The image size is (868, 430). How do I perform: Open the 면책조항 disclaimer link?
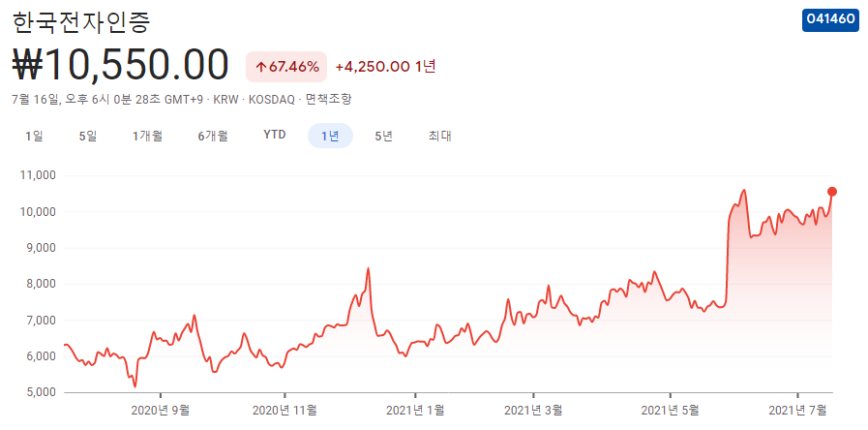(328, 100)
